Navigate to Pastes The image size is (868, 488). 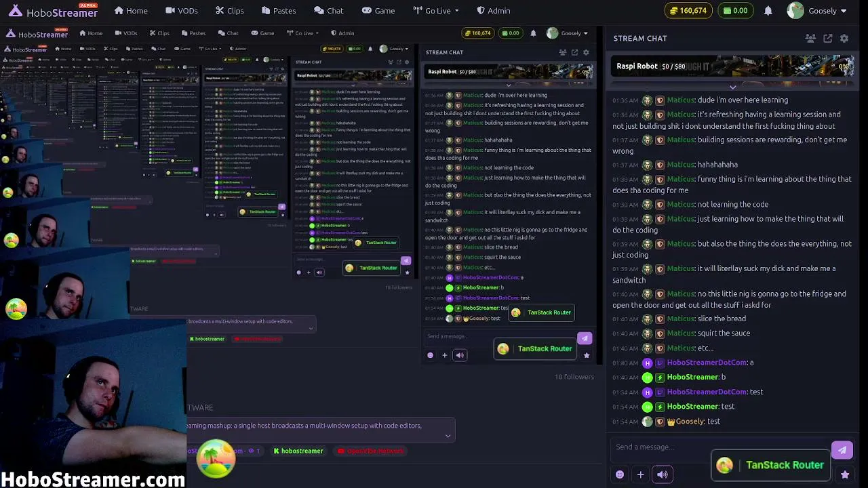(x=277, y=11)
